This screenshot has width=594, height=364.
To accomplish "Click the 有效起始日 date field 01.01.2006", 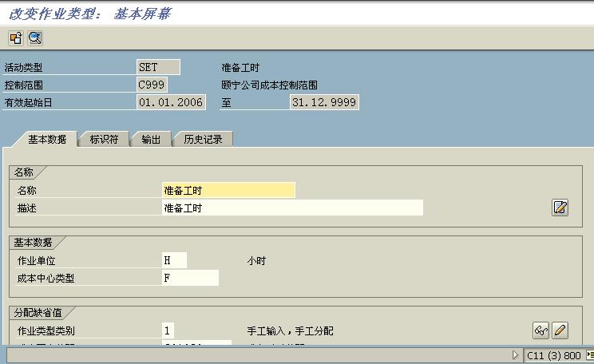I will click(171, 102).
